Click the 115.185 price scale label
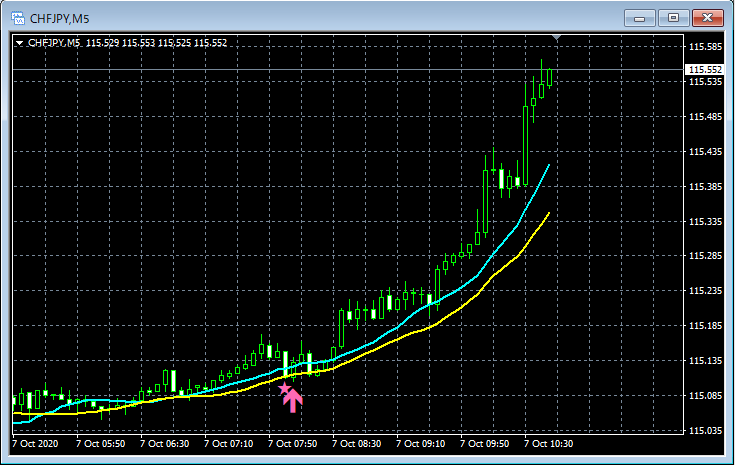The width and height of the screenshot is (736, 465). tap(705, 325)
